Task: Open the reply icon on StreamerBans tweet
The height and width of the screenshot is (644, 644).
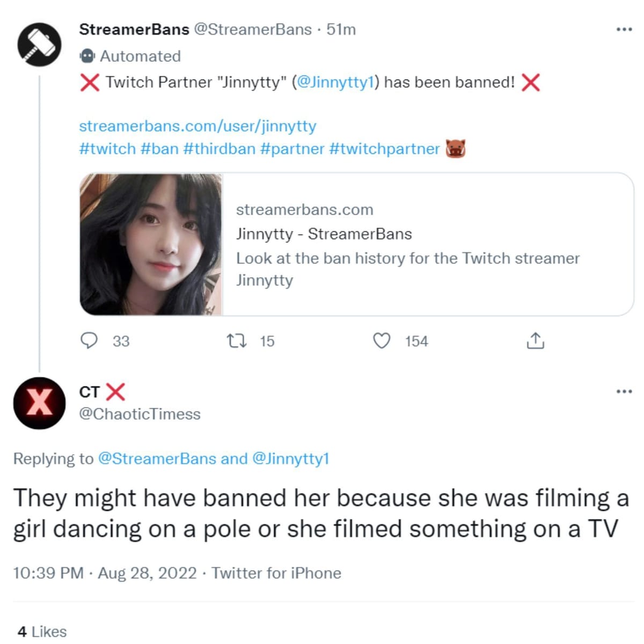Action: tap(90, 340)
